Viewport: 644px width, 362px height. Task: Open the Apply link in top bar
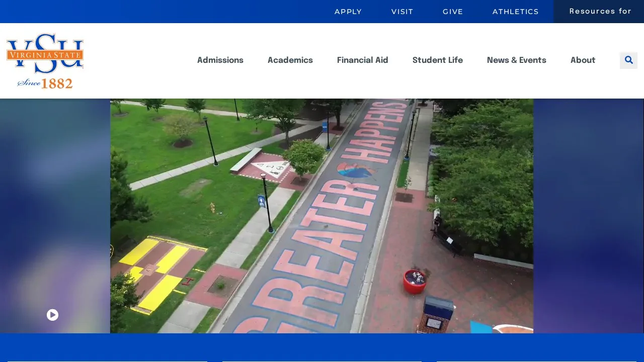348,12
